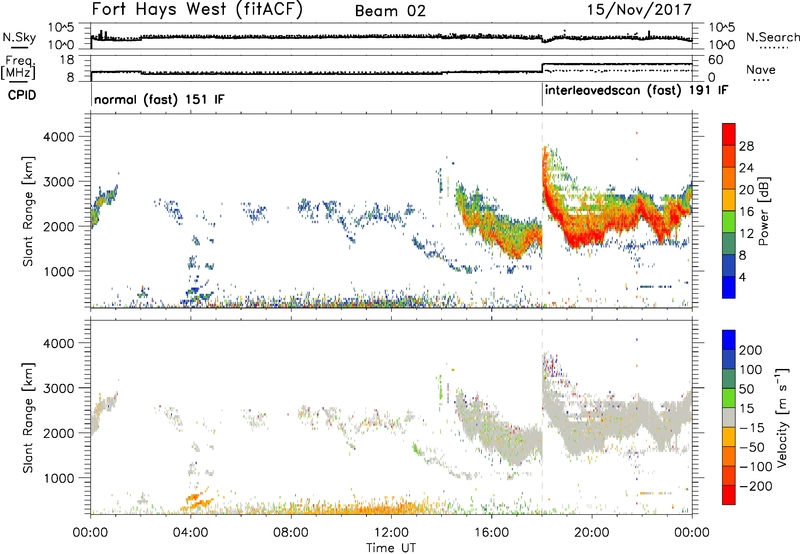This screenshot has height=554, width=800.
Task: Click 'interleavedscan (fast) 191 IF' text
Action: click(x=636, y=91)
